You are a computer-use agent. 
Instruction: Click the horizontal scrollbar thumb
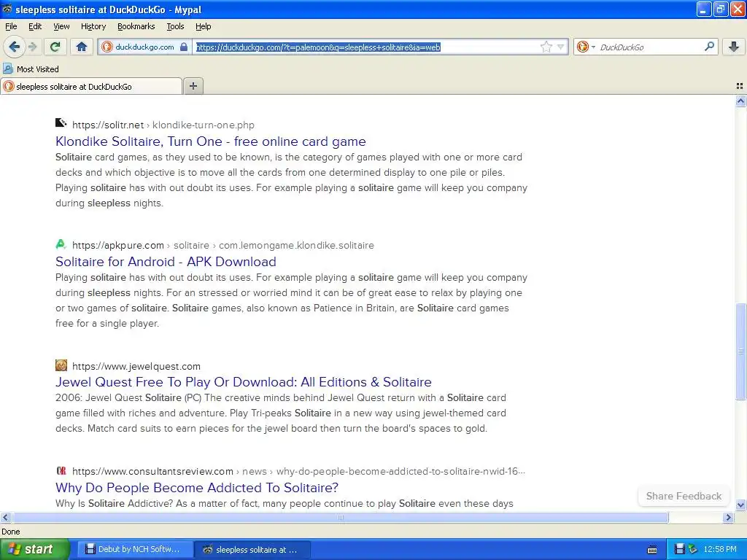tap(340, 517)
